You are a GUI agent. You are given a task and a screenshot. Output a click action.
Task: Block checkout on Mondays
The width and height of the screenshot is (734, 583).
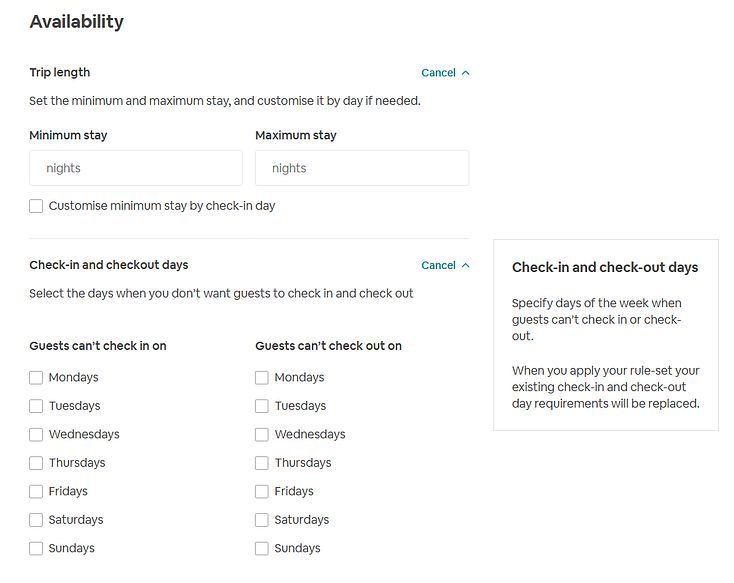click(x=262, y=378)
